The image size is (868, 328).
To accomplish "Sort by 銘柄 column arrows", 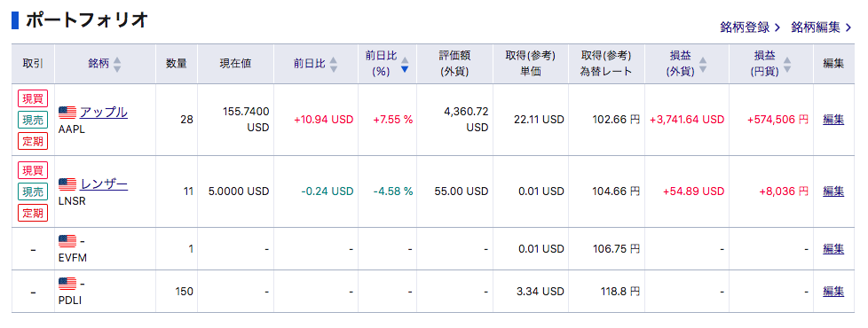I will click(x=117, y=64).
